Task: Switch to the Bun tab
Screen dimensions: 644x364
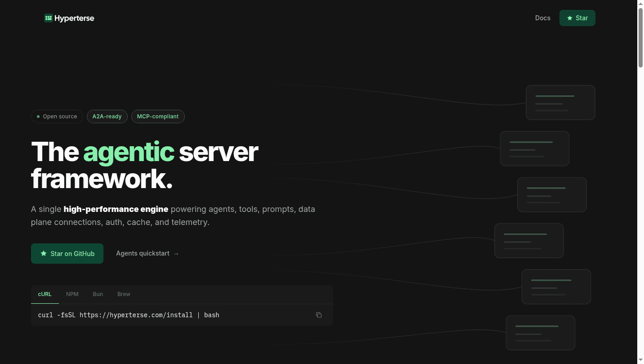Action: pyautogui.click(x=98, y=294)
